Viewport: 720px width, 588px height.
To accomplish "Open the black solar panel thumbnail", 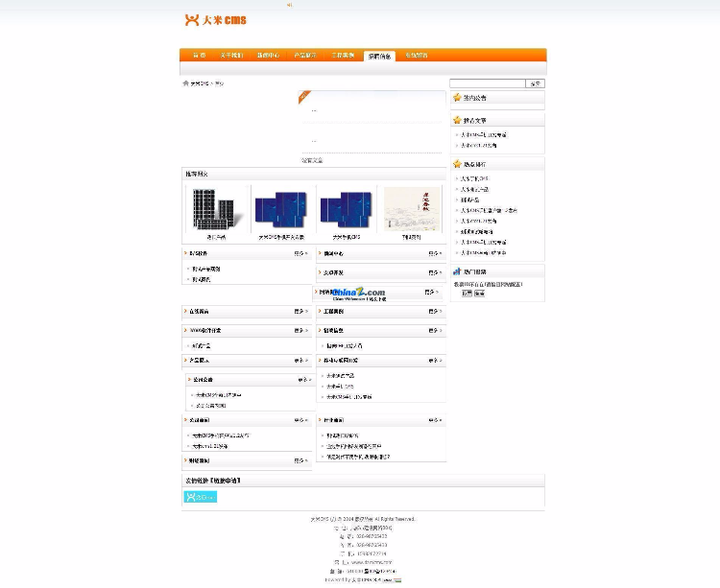I will (x=216, y=209).
